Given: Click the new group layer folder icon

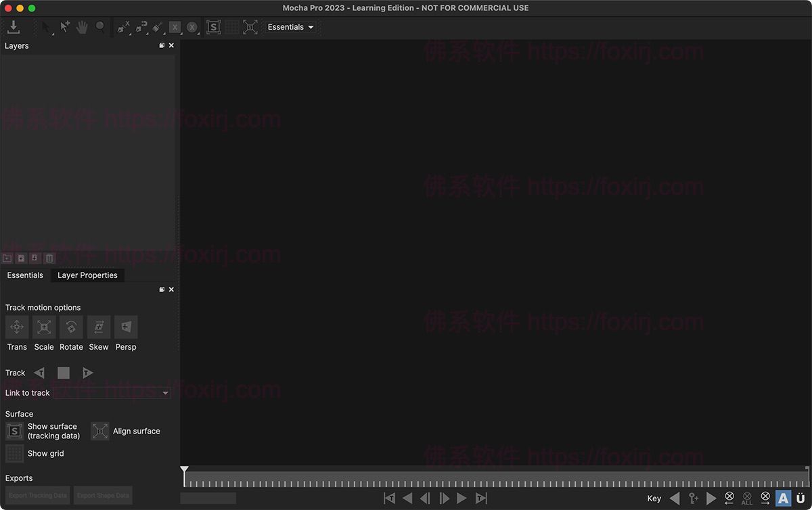Looking at the screenshot, I should (7, 258).
